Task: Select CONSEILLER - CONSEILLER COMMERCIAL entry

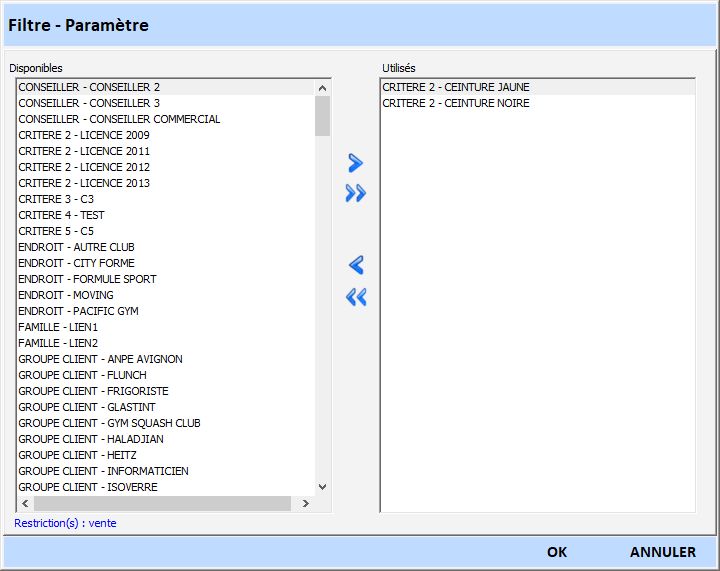Action: click(x=119, y=119)
